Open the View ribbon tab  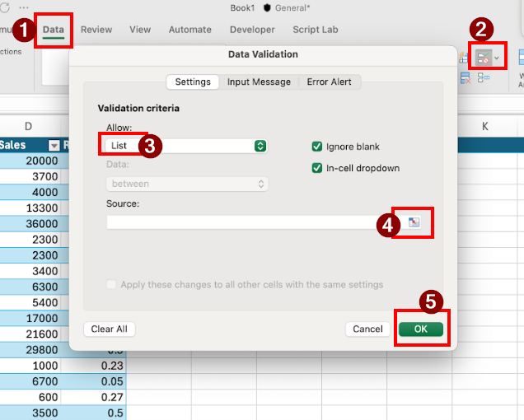point(140,30)
